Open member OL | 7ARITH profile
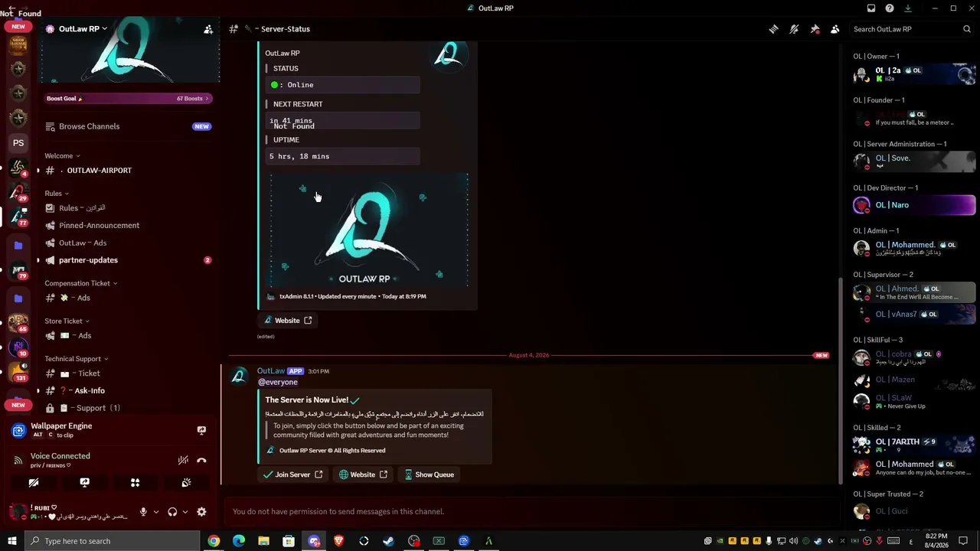The width and height of the screenshot is (980, 551). (x=914, y=445)
